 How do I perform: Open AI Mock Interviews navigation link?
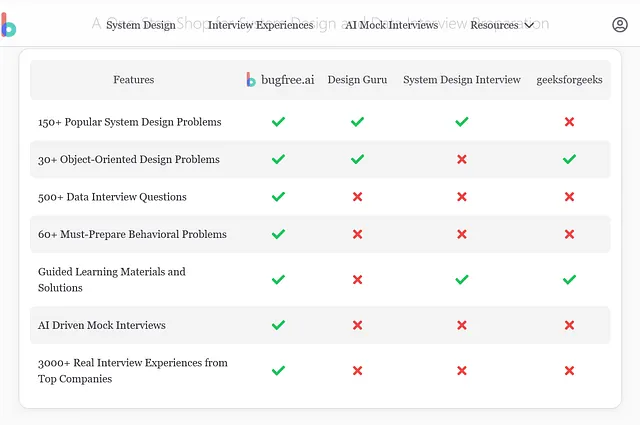click(391, 25)
